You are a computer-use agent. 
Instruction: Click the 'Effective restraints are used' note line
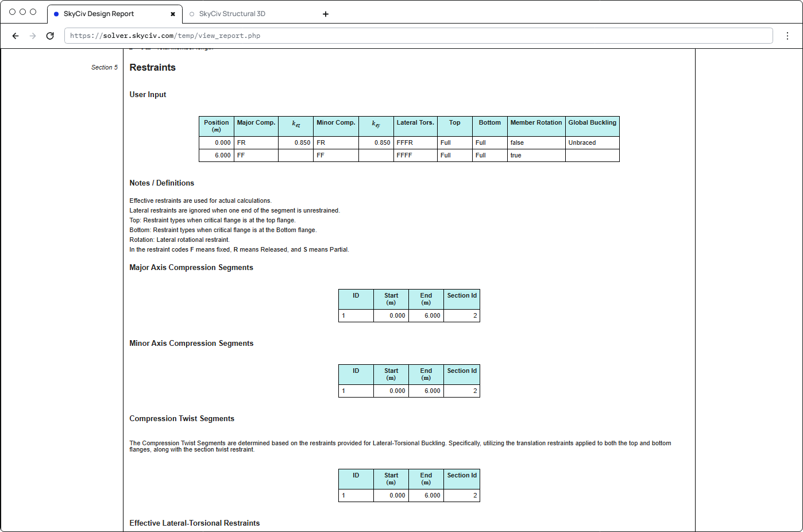200,201
